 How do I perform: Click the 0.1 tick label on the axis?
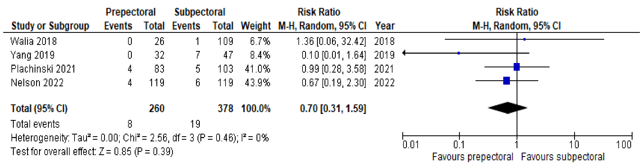click(x=459, y=145)
